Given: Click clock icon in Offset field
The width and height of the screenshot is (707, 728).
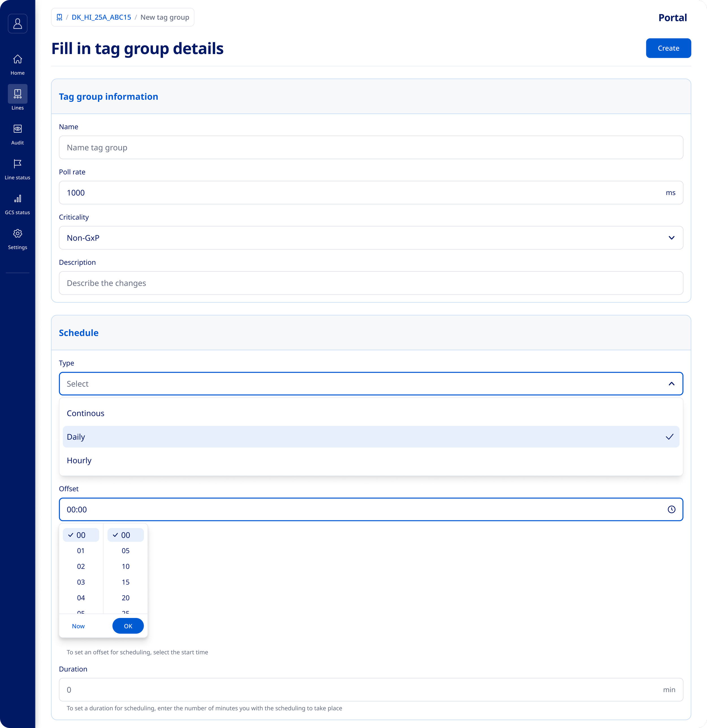Looking at the screenshot, I should [671, 509].
